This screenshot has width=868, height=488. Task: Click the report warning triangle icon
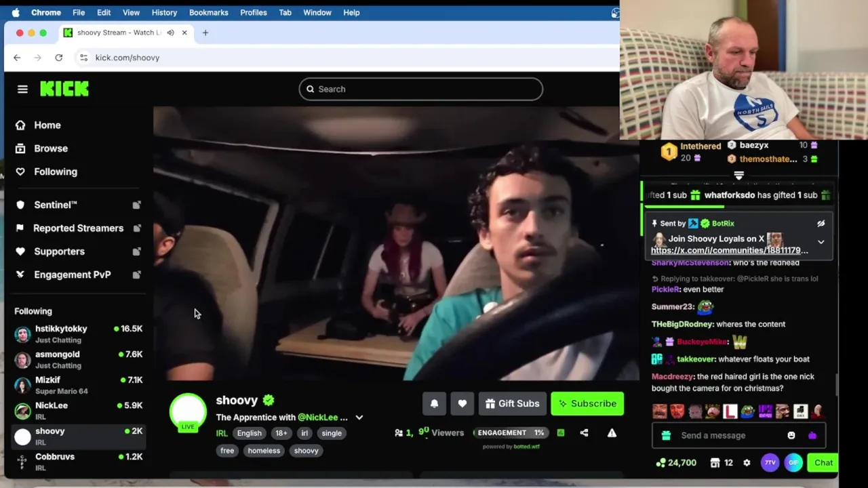click(612, 432)
